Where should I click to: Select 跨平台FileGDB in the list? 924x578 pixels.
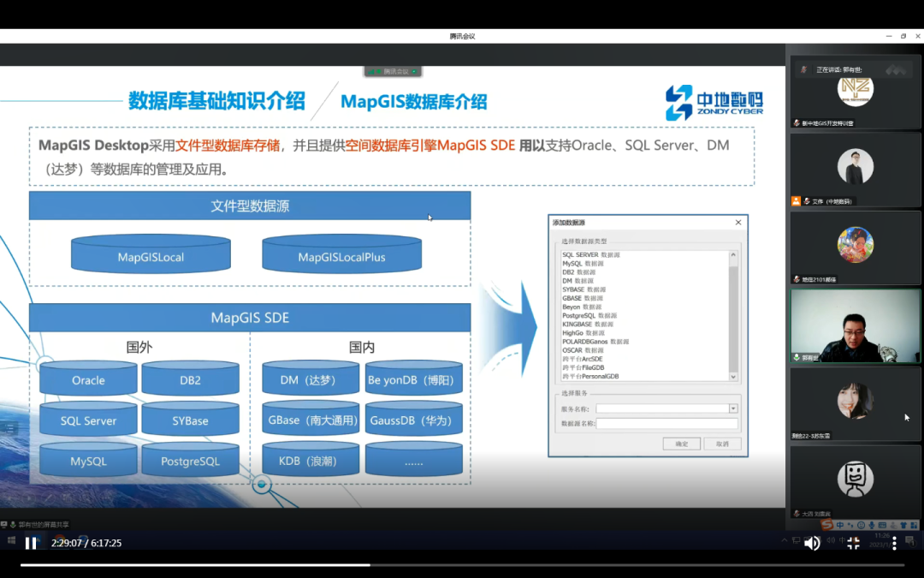[x=583, y=367]
